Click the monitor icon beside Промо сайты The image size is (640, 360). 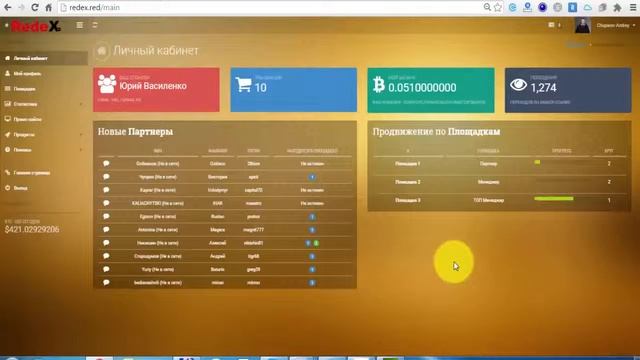(x=7, y=119)
